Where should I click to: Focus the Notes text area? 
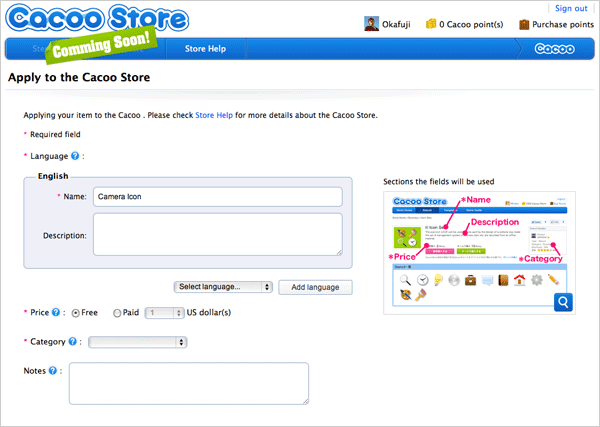(x=189, y=383)
